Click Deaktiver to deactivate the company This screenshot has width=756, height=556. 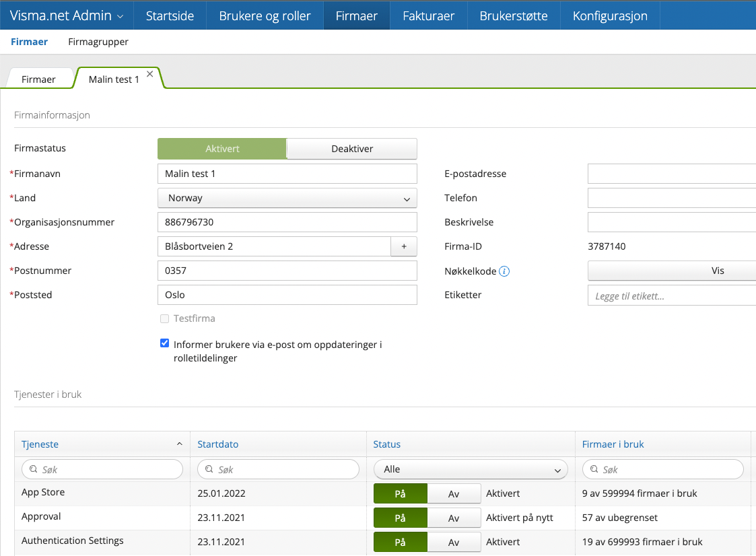352,149
